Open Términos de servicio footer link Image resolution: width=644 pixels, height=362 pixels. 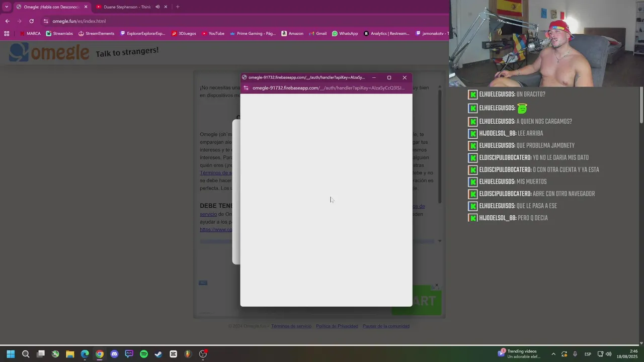(291, 326)
